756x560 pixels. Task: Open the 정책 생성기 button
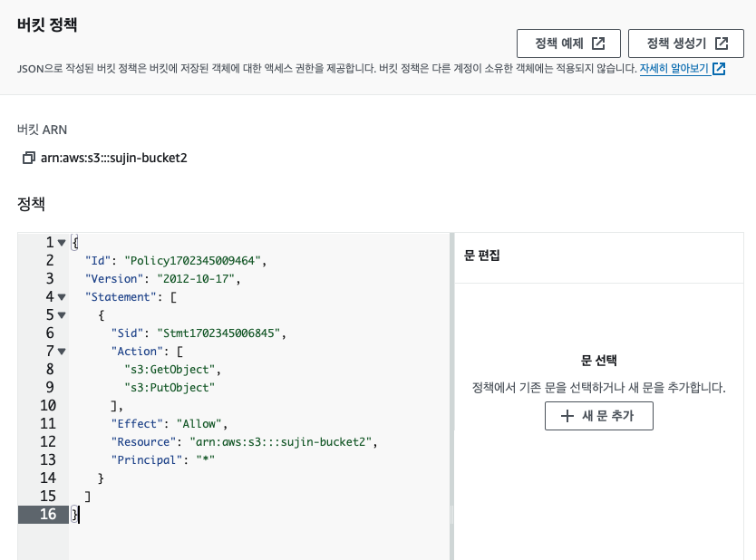[x=685, y=43]
